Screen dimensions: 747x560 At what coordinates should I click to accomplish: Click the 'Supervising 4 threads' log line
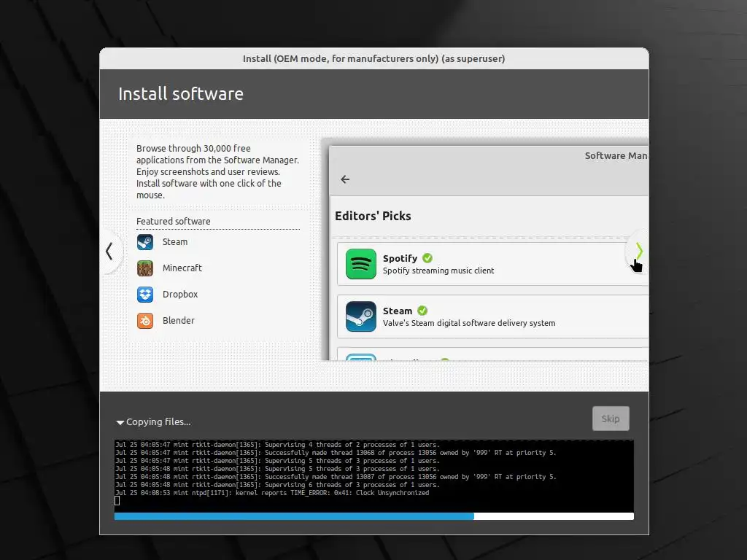(277, 445)
